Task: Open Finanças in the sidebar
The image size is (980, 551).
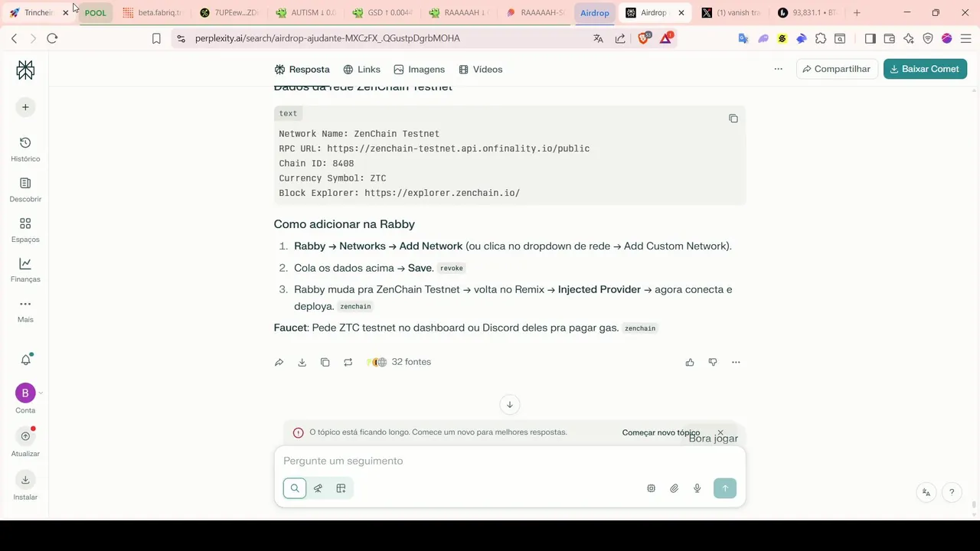Action: (x=25, y=270)
